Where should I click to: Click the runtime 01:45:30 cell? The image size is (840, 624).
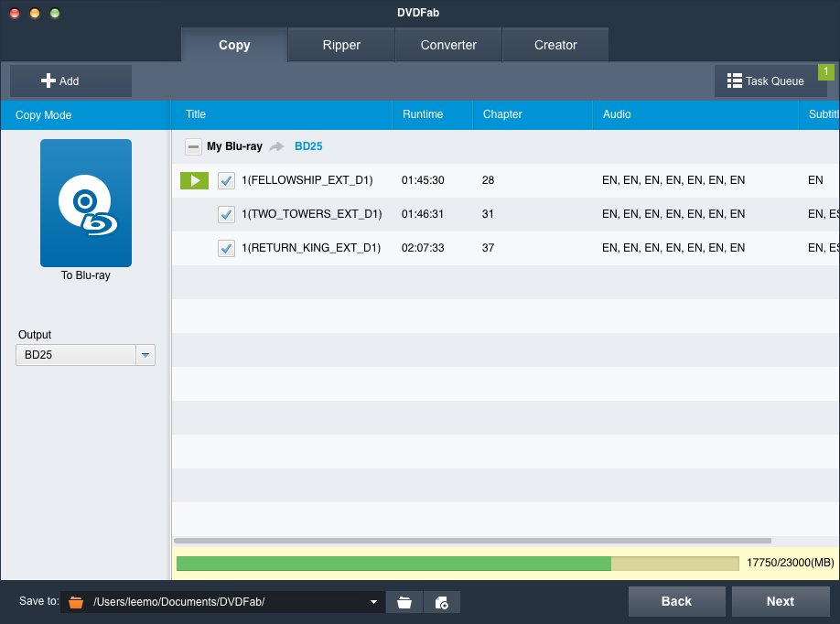click(x=423, y=180)
